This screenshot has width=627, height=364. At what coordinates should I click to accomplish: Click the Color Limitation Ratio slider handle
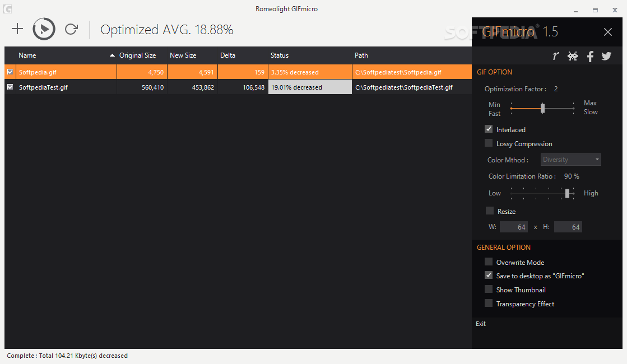567,193
